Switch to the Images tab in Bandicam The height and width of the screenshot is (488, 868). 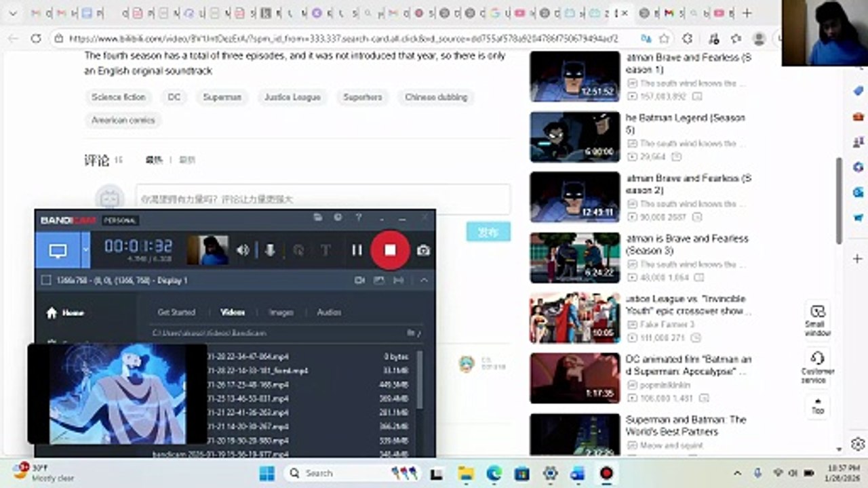point(281,312)
